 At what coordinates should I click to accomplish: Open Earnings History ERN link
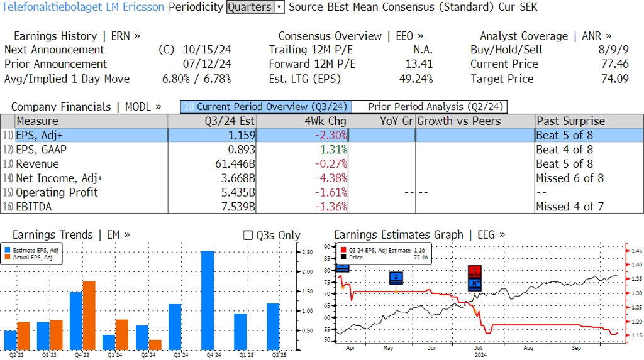click(x=77, y=36)
